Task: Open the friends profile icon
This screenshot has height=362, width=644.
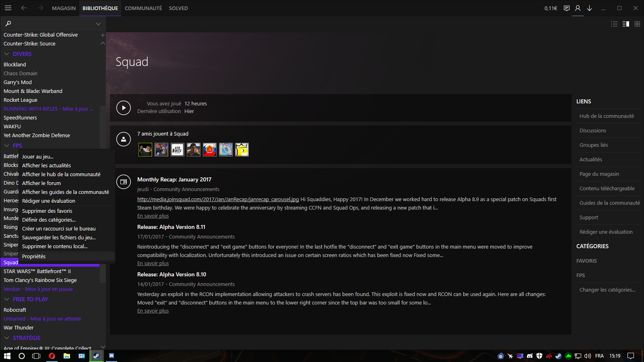Action: tap(578, 8)
